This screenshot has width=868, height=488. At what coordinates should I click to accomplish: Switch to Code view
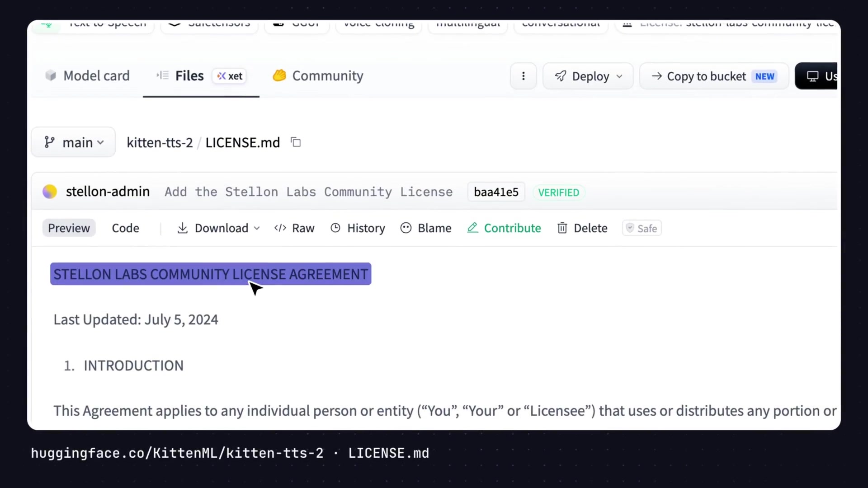pyautogui.click(x=125, y=228)
